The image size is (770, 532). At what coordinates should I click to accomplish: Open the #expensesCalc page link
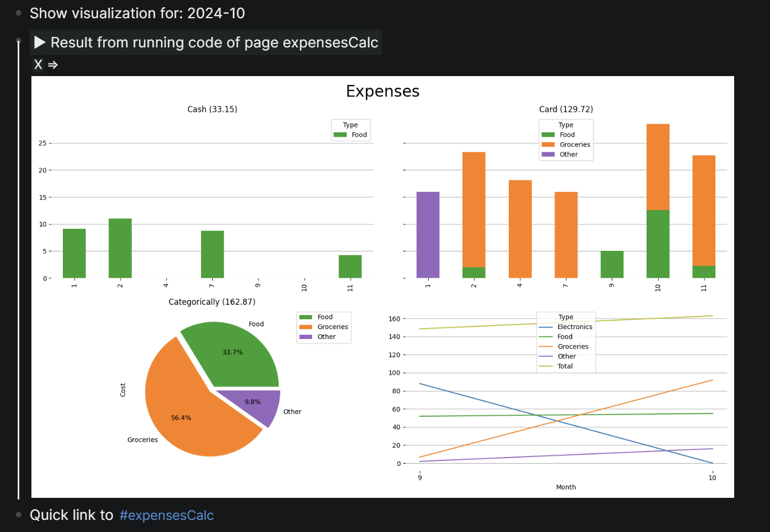tap(166, 515)
